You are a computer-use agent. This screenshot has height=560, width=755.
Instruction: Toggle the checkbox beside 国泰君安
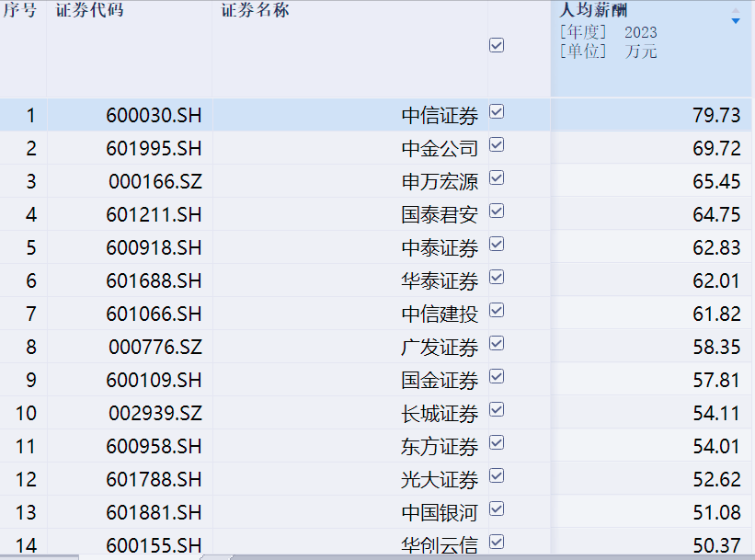click(497, 212)
